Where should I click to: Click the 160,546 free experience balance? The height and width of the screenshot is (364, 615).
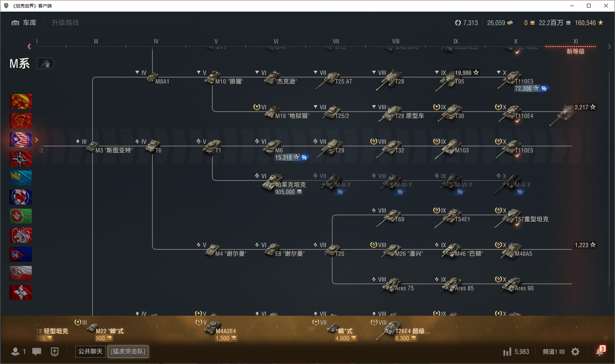[589, 23]
